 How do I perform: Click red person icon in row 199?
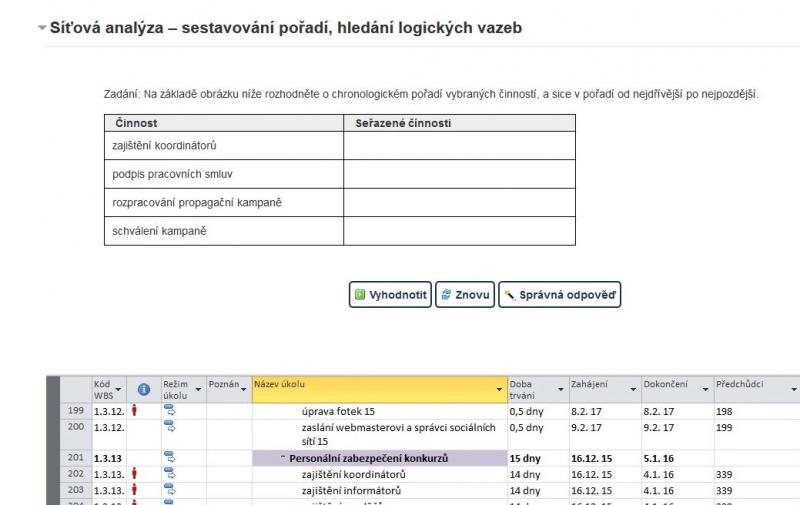134,410
